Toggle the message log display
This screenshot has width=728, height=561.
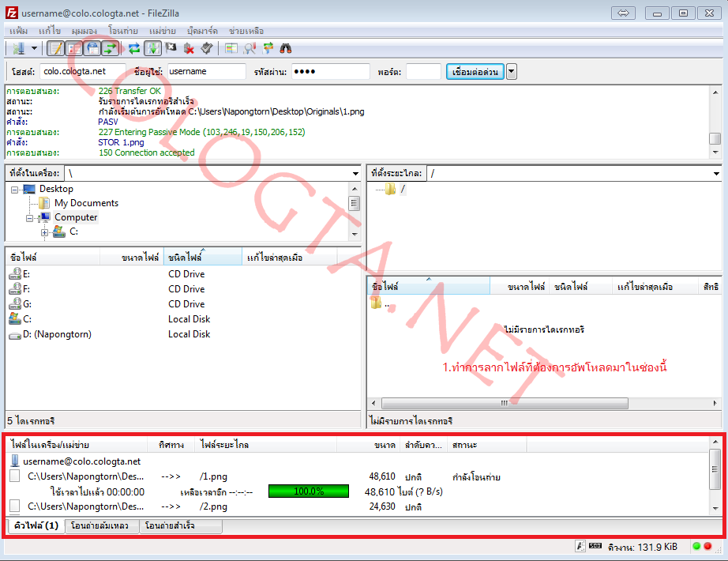pyautogui.click(x=55, y=48)
